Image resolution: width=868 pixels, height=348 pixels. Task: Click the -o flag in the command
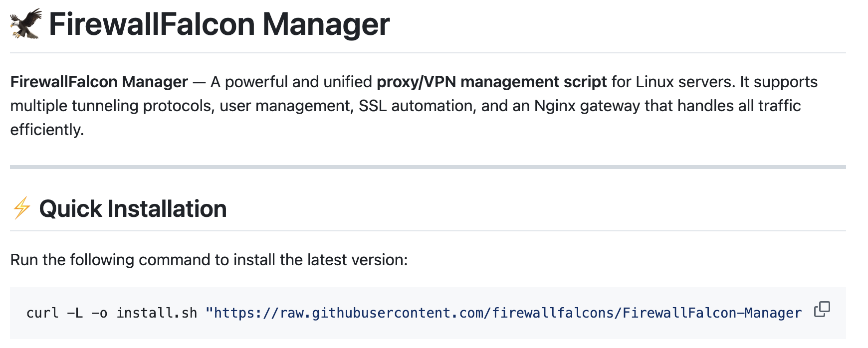tap(99, 313)
